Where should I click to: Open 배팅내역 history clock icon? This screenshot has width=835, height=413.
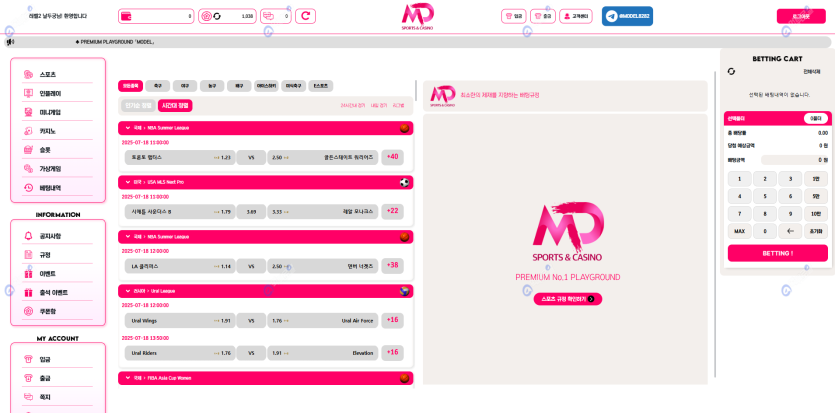pos(29,187)
